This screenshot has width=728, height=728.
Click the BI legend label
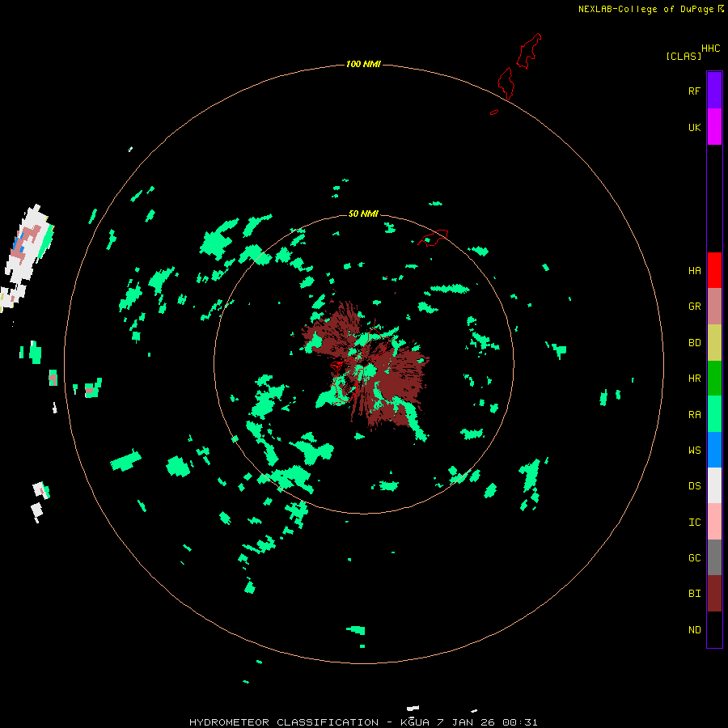click(694, 594)
